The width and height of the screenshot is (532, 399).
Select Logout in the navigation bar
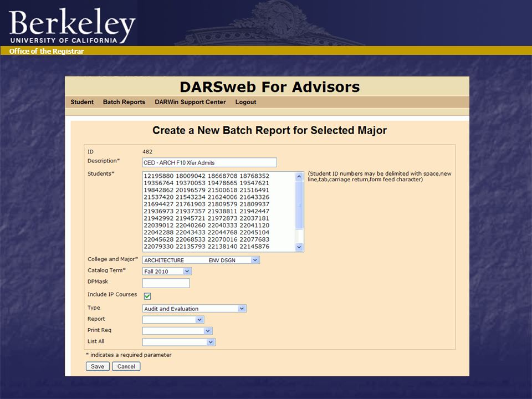245,102
